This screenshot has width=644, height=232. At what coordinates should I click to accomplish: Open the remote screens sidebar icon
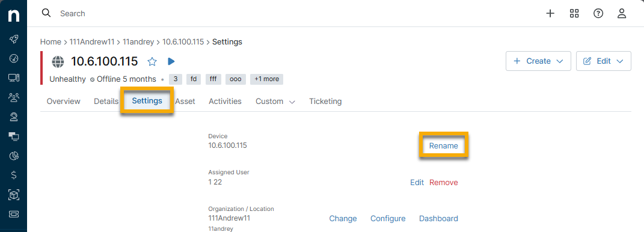(14, 136)
